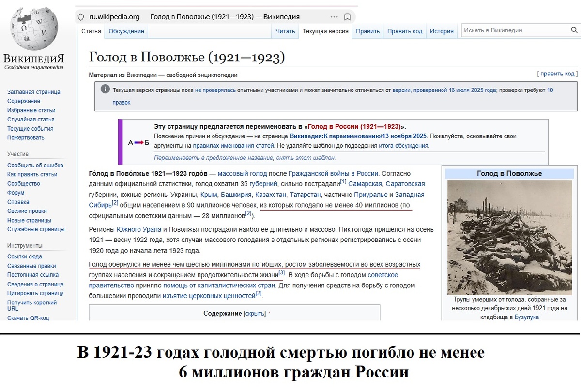The image size is (581, 392).
Task: Select the Текущая версия tab
Action: tap(325, 30)
